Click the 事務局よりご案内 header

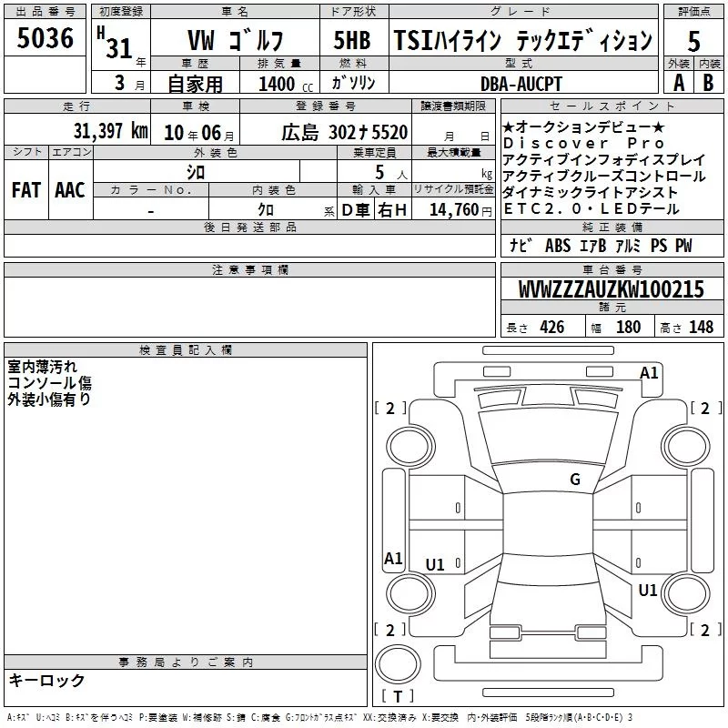(186, 662)
